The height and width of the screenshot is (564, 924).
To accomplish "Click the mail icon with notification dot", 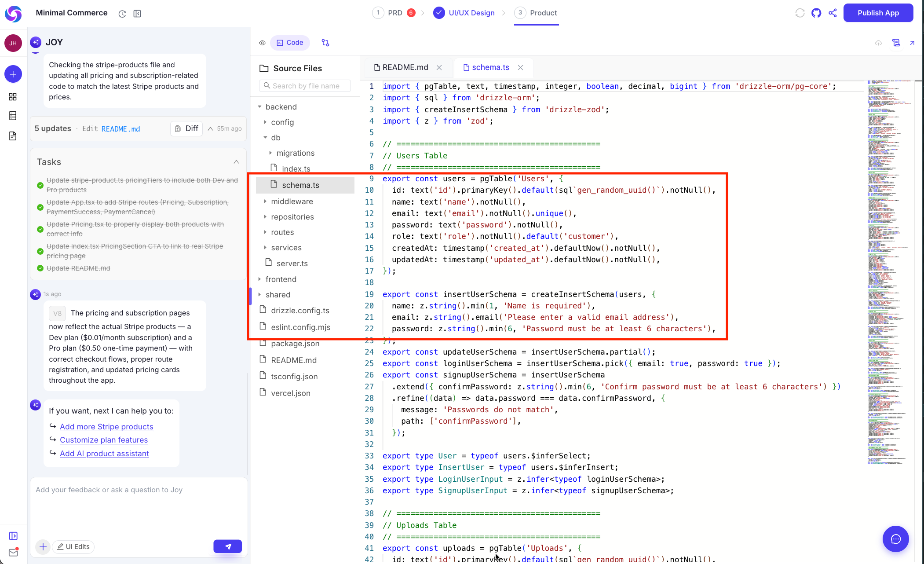I will pyautogui.click(x=13, y=552).
